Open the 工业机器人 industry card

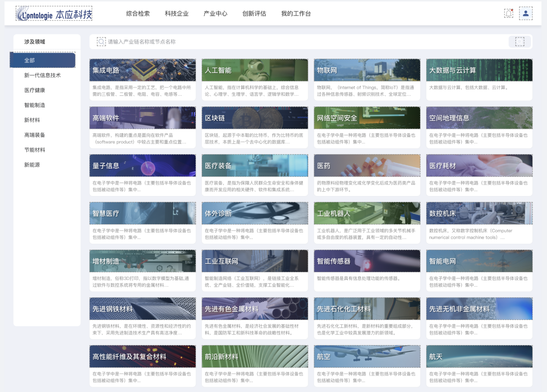[x=367, y=213]
